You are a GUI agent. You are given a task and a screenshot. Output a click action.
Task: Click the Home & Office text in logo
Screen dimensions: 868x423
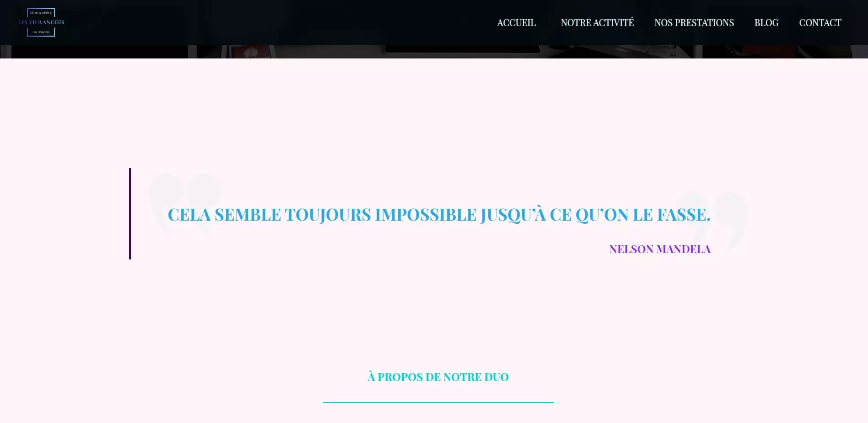click(41, 13)
